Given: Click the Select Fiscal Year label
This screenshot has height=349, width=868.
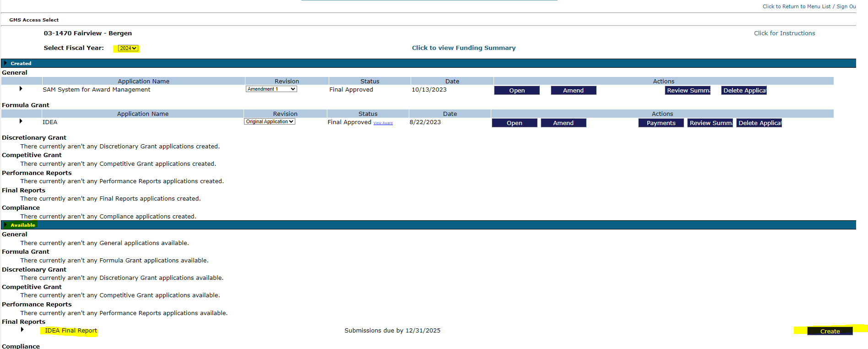Looking at the screenshot, I should pyautogui.click(x=74, y=48).
